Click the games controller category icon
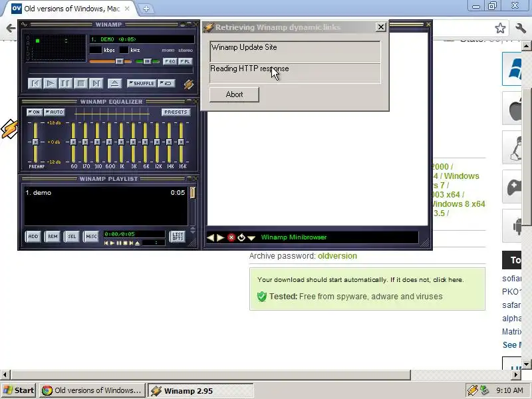The image size is (532, 399). pos(512,187)
